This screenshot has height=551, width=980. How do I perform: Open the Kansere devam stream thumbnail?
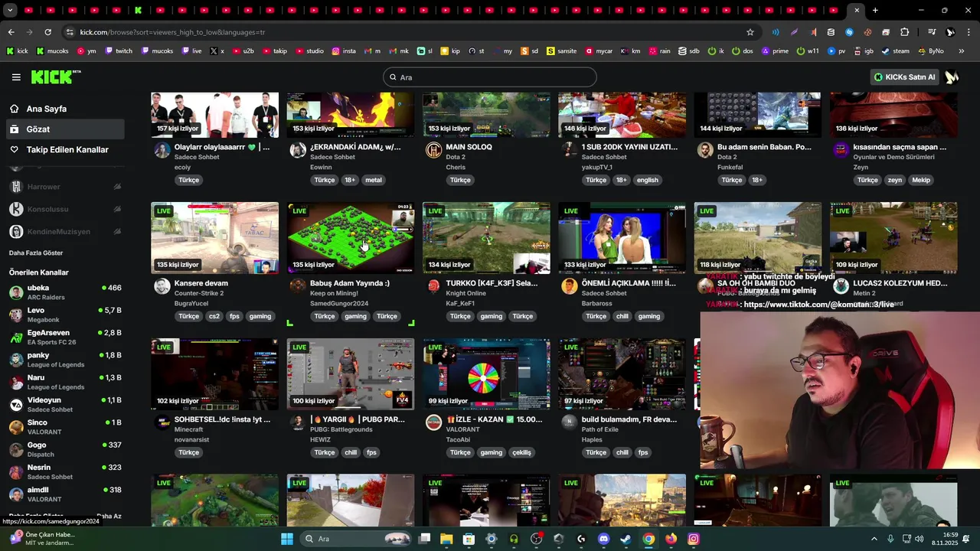coord(215,237)
